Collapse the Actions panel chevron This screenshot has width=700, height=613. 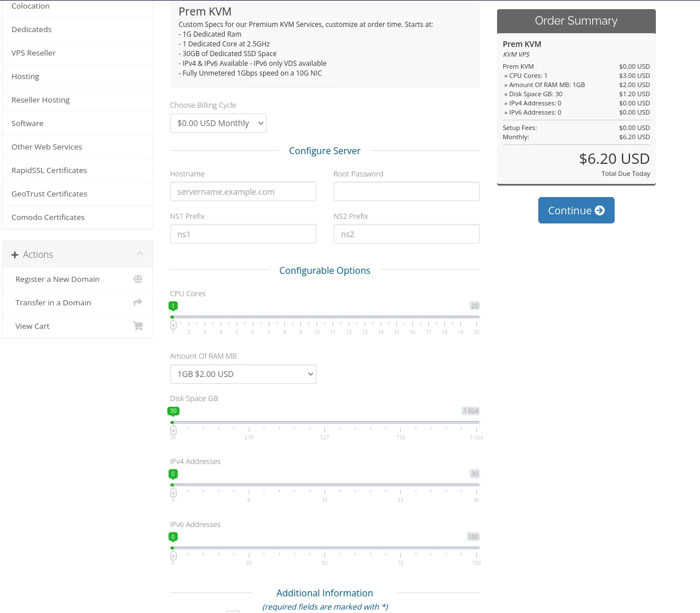[x=140, y=254]
